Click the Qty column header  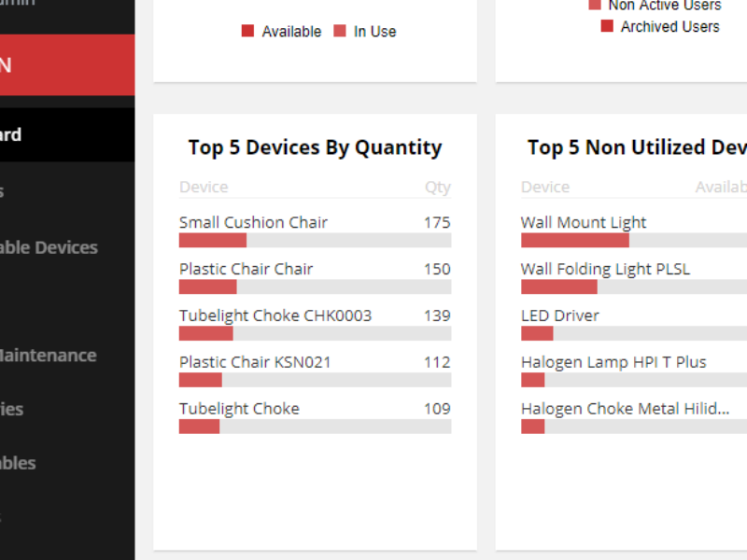438,188
